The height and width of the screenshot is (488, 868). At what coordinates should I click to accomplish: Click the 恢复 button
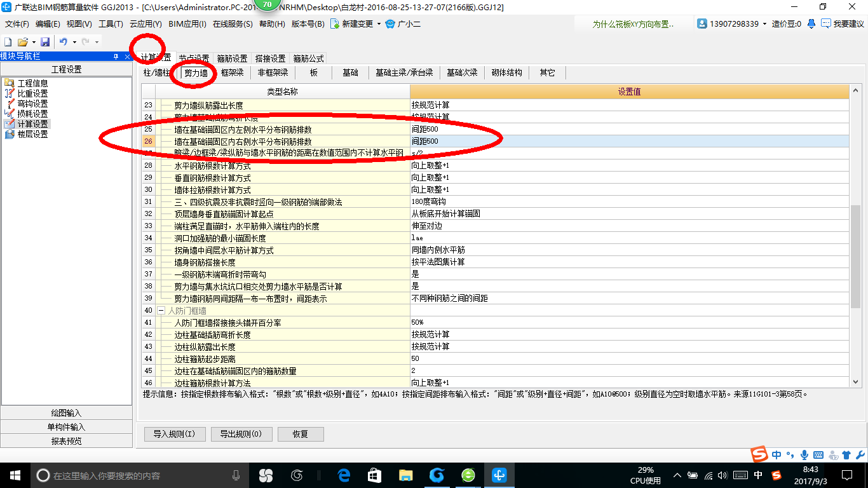click(x=301, y=434)
